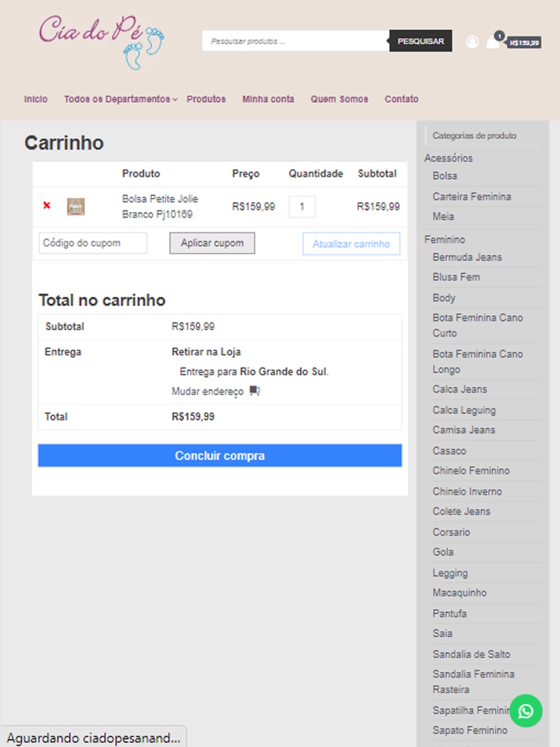Click the Pesquisar produtos search box
Screen dimensions: 560x747
[296, 41]
